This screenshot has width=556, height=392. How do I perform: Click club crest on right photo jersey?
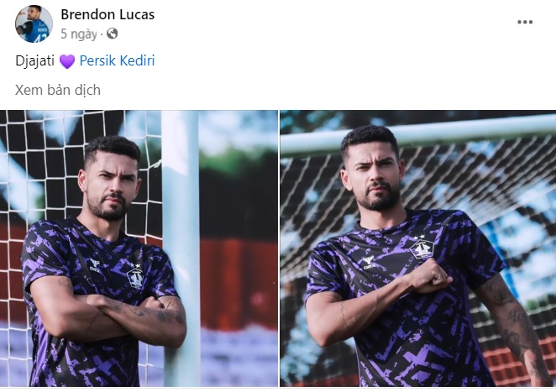coord(422,248)
